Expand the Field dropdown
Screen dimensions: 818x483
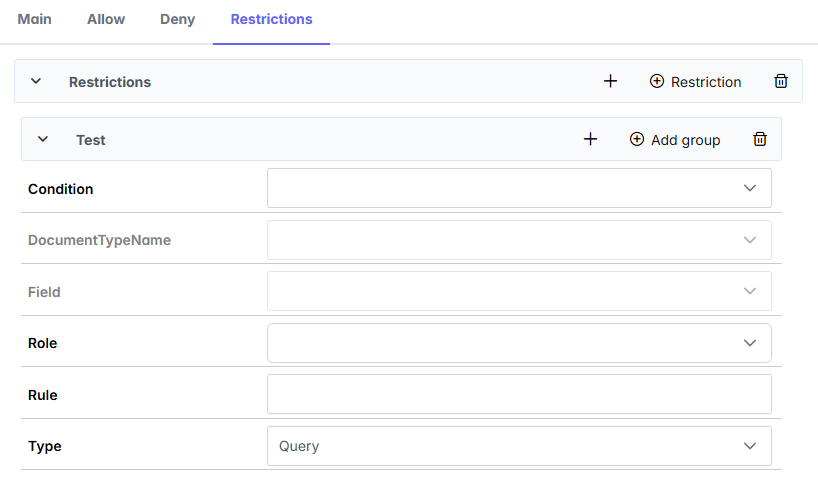[x=519, y=291]
